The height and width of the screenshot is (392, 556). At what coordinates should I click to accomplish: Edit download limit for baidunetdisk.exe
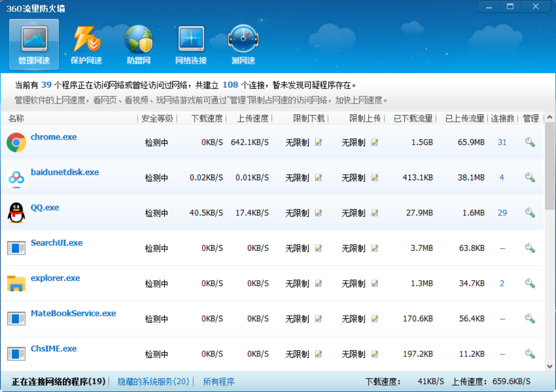click(x=319, y=177)
